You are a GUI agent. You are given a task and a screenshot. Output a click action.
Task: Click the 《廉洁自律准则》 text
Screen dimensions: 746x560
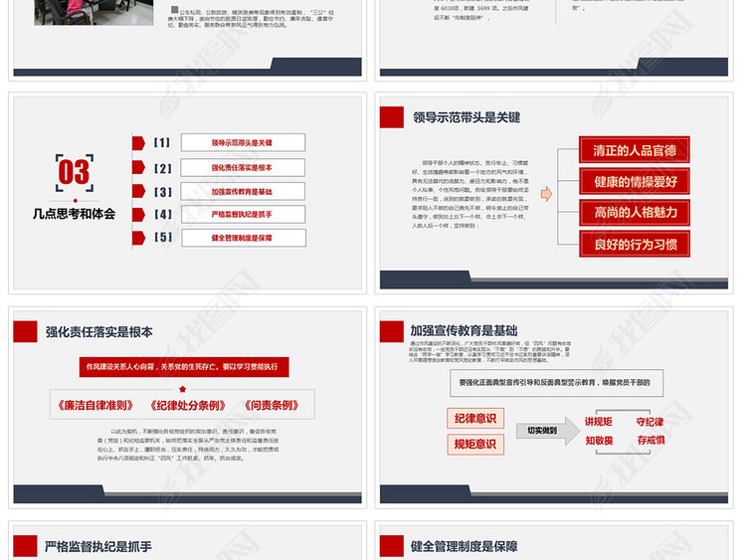tap(91, 405)
